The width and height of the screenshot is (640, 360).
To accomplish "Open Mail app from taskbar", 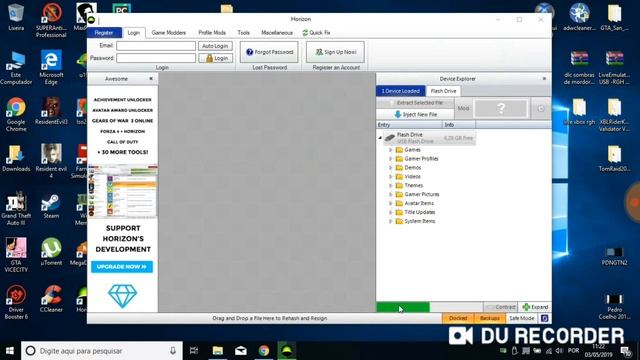I will click(241, 351).
